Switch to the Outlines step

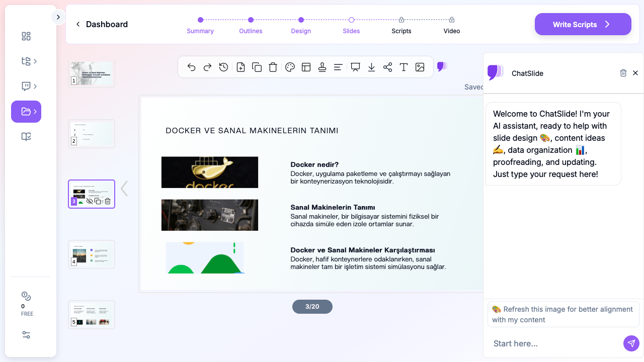click(251, 31)
